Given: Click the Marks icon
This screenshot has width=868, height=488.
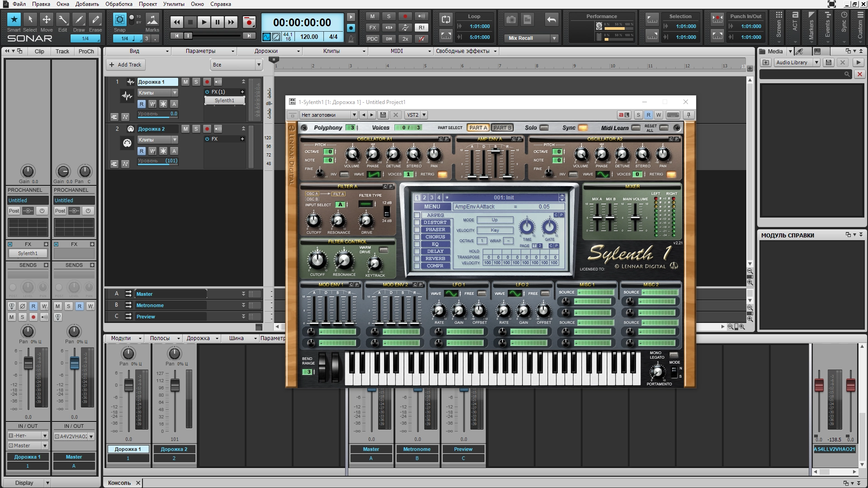Looking at the screenshot, I should (152, 20).
